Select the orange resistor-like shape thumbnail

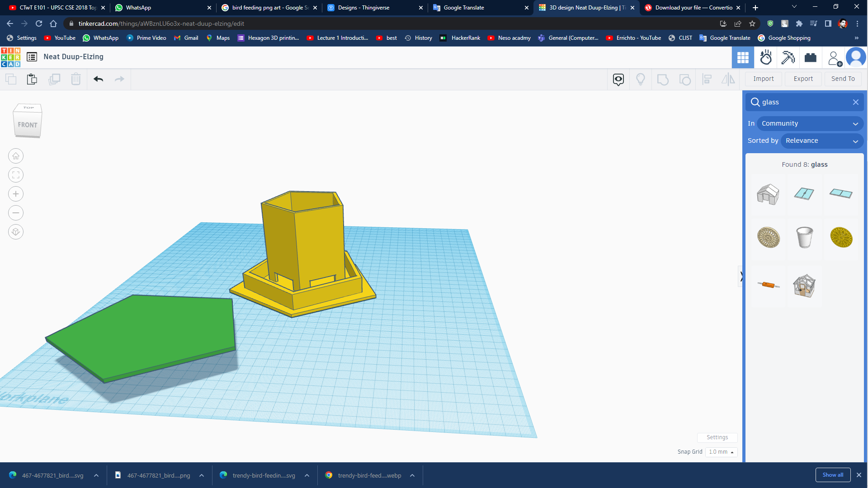click(x=769, y=285)
